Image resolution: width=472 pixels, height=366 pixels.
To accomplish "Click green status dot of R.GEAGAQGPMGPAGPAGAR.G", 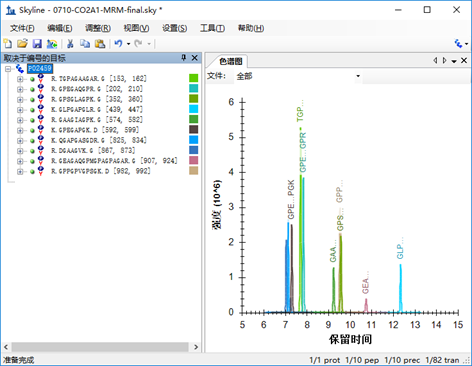I will click(x=32, y=161).
